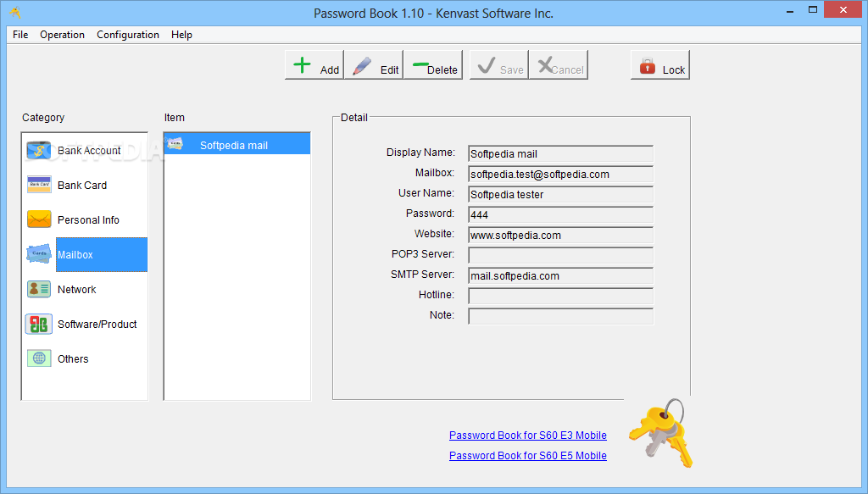
Task: Close the Password Book window
Action: tap(843, 10)
